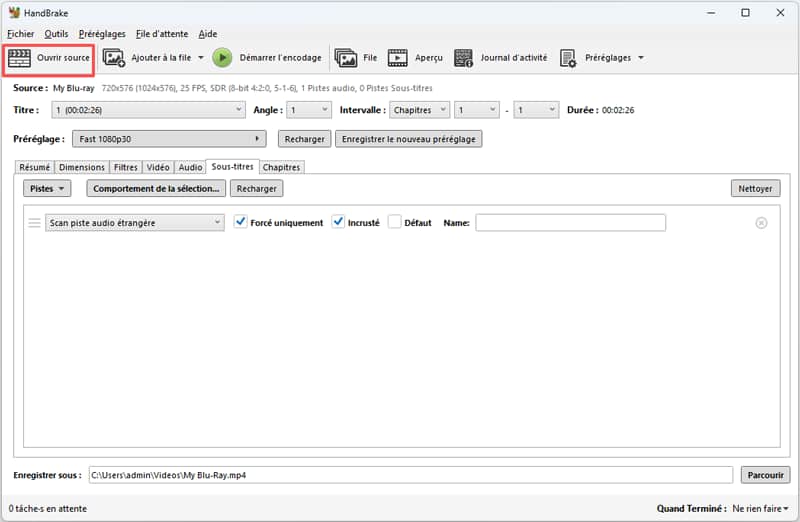800x522 pixels.
Task: Open the Aide menu
Action: pos(208,34)
